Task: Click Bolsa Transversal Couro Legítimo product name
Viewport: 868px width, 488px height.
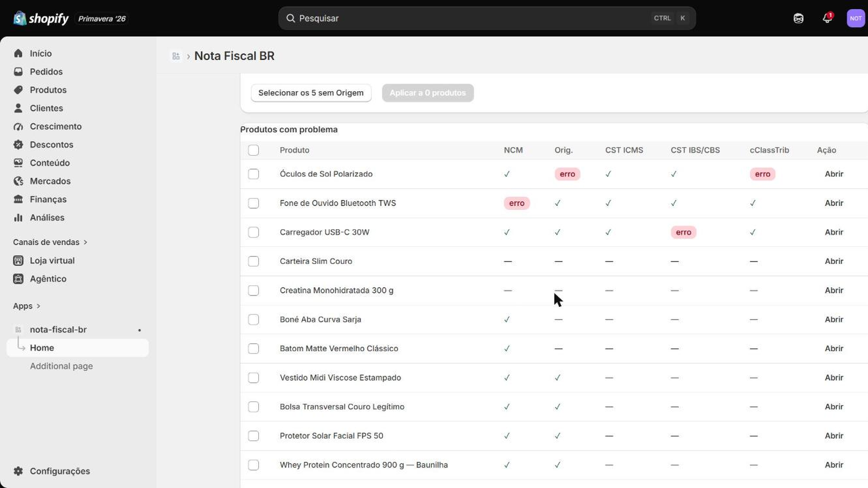Action: pyautogui.click(x=342, y=407)
